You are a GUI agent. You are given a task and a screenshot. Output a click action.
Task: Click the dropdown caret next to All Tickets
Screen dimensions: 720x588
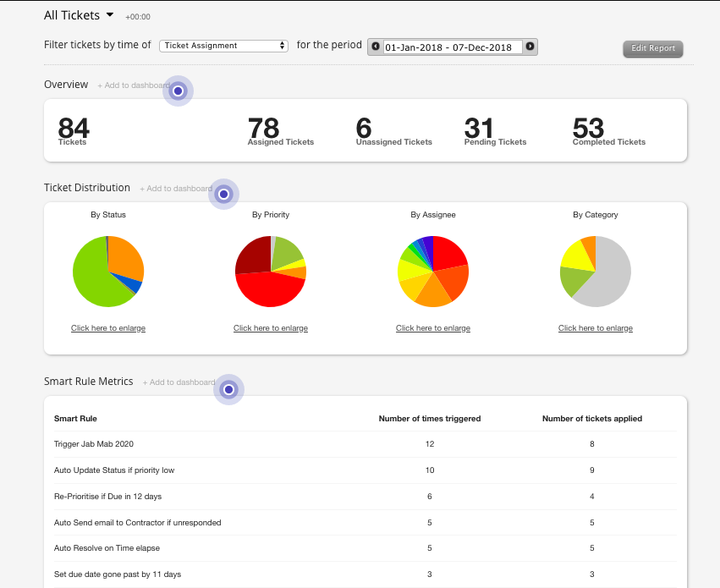pyautogui.click(x=108, y=14)
